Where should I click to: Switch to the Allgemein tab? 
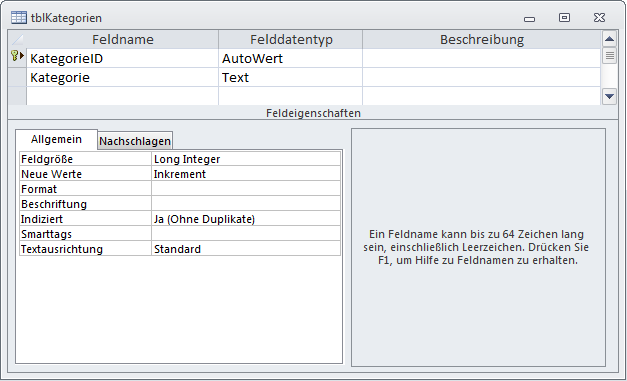(x=56, y=139)
